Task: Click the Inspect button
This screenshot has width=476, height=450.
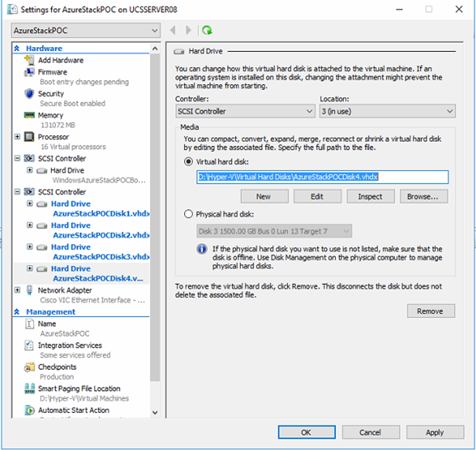Action: pos(370,197)
